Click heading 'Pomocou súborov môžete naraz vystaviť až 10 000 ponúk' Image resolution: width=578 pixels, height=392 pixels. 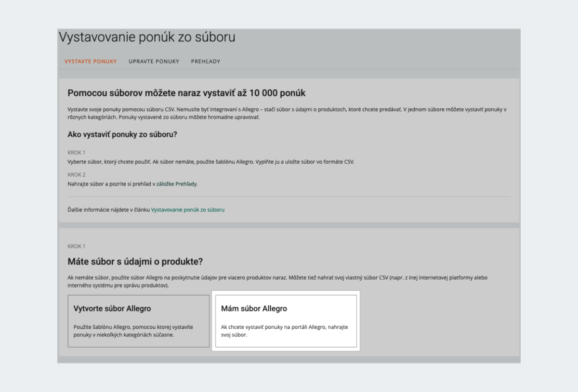(187, 93)
